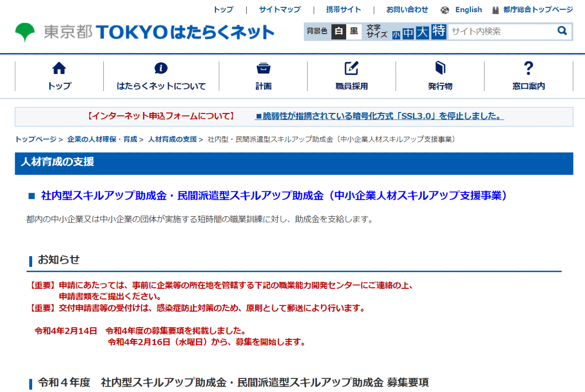This screenshot has width=585, height=392.
Task: Navigate via the 人材育成の支援 breadcrumb link
Action: coord(172,138)
